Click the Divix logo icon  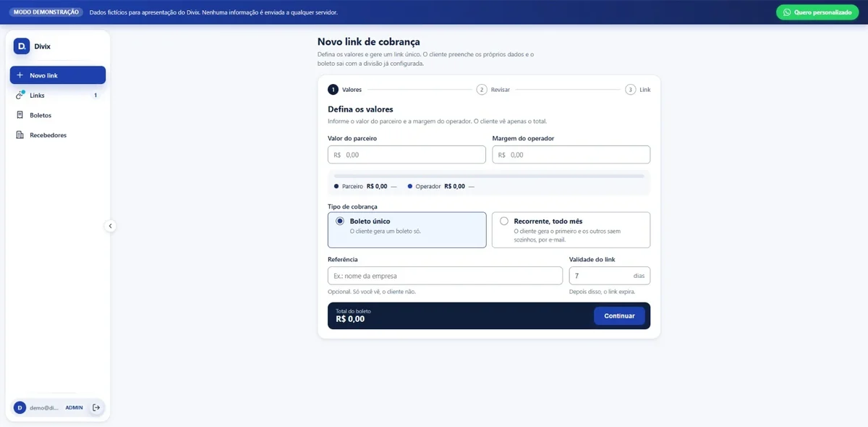21,46
